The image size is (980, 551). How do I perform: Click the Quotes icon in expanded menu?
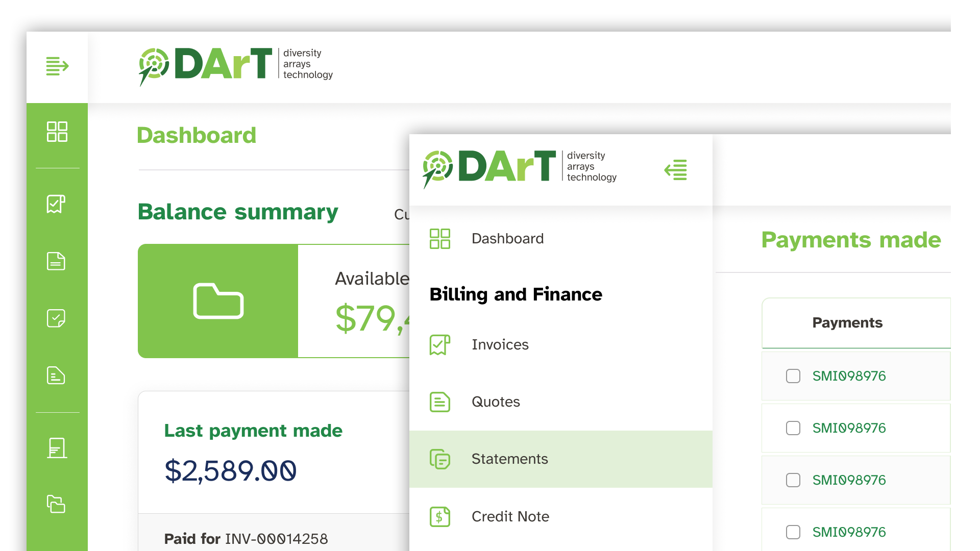click(440, 402)
